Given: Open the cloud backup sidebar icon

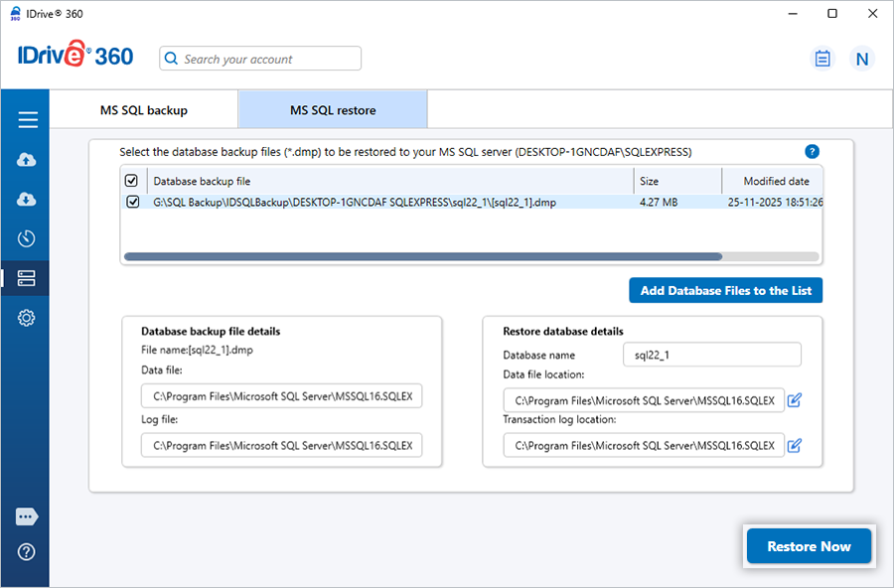Looking at the screenshot, I should pos(27,160).
